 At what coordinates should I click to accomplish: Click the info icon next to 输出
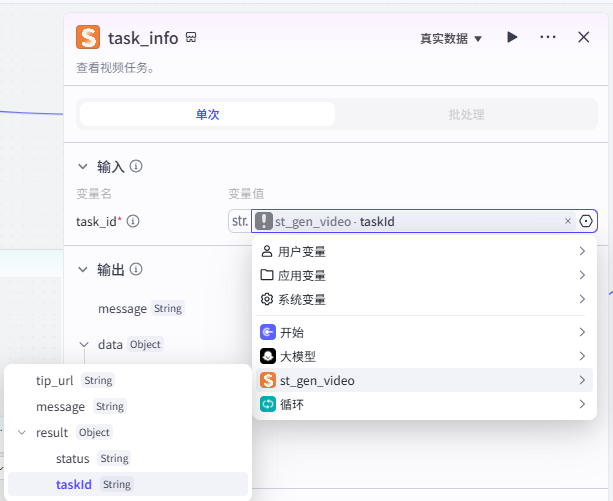point(136,269)
